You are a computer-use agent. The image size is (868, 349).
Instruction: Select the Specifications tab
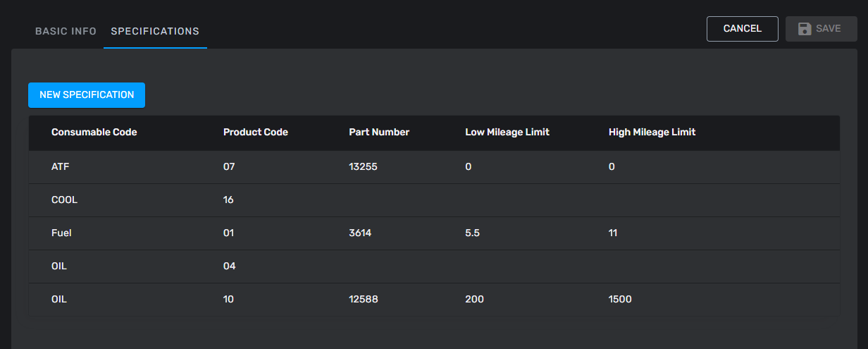tap(155, 31)
